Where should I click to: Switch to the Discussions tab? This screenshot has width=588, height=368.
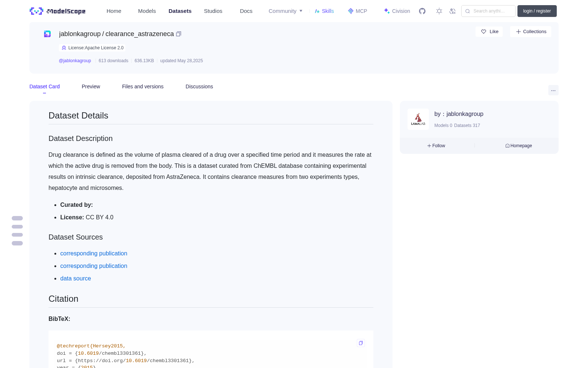pos(199,86)
